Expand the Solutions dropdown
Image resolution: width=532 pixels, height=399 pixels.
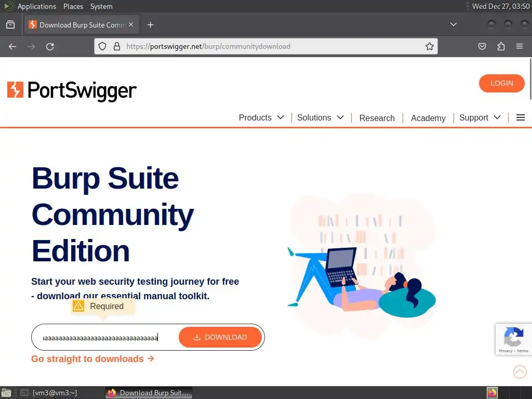(x=321, y=118)
